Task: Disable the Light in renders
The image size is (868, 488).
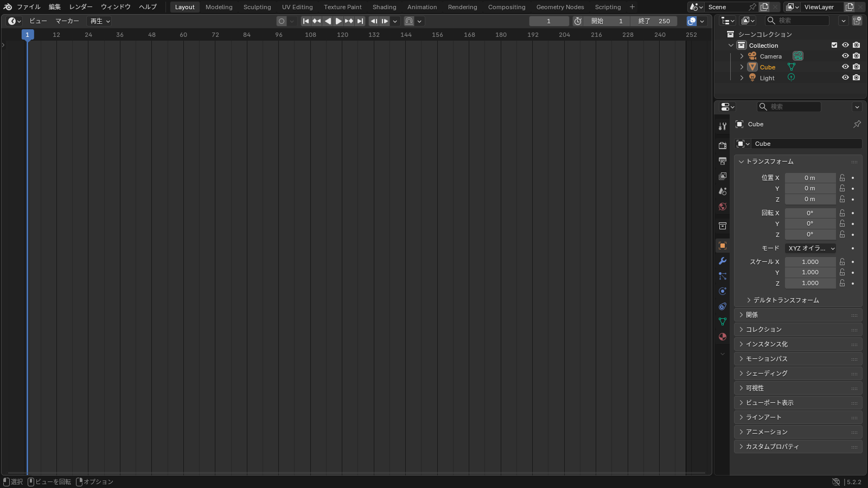Action: pyautogui.click(x=856, y=78)
